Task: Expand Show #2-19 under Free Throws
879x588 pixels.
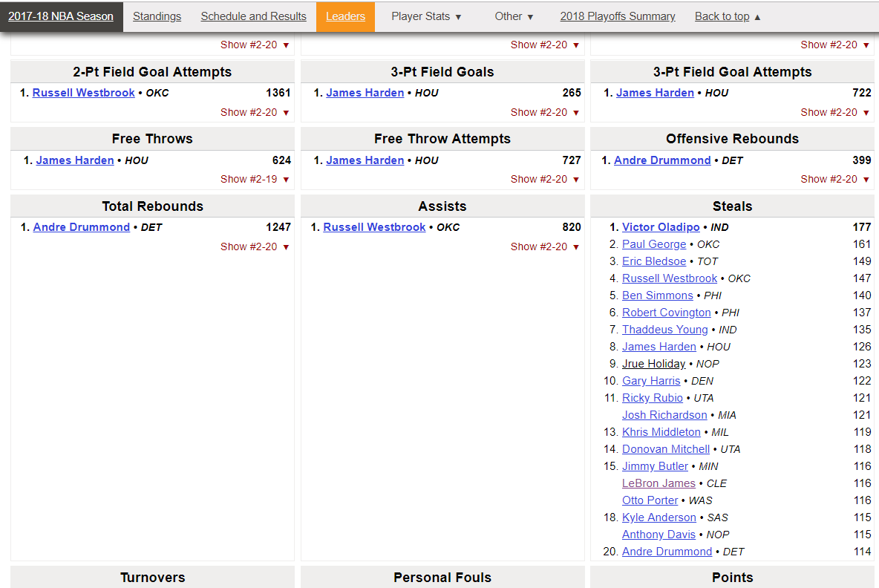Action: (x=255, y=179)
